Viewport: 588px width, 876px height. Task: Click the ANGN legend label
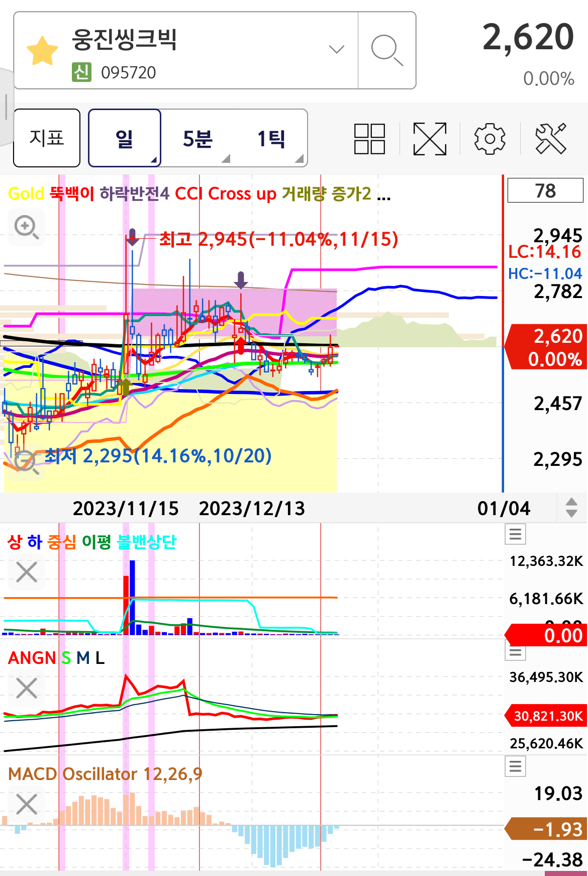tap(32, 658)
